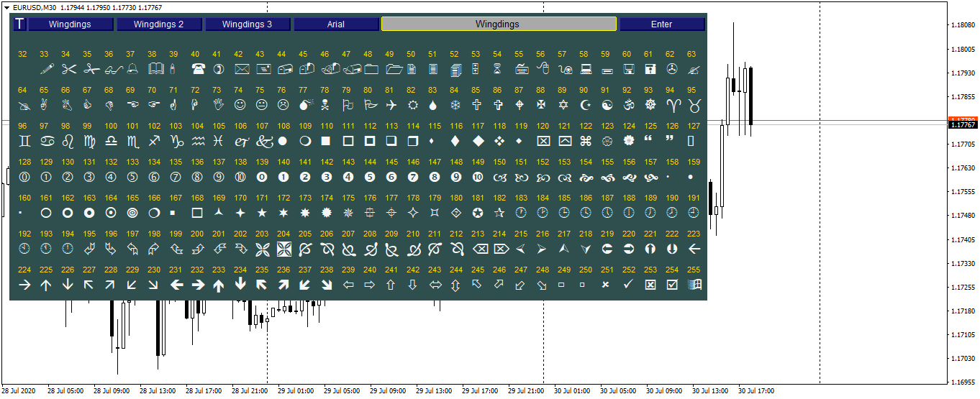This screenshot has height=399, width=980.
Task: Switch to the Wingdings 3 font tab
Action: (247, 24)
